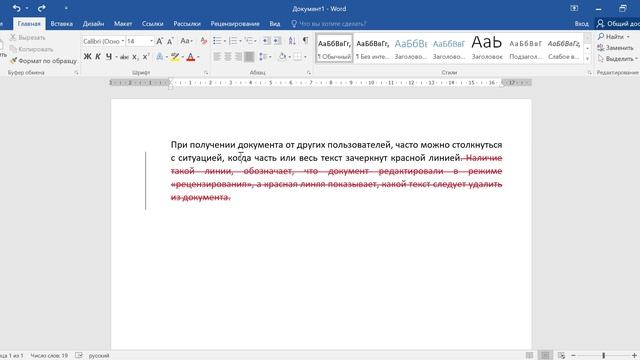Open Paragraph group dialog launcher
Viewport: 640px width, 360px height.
[x=309, y=73]
